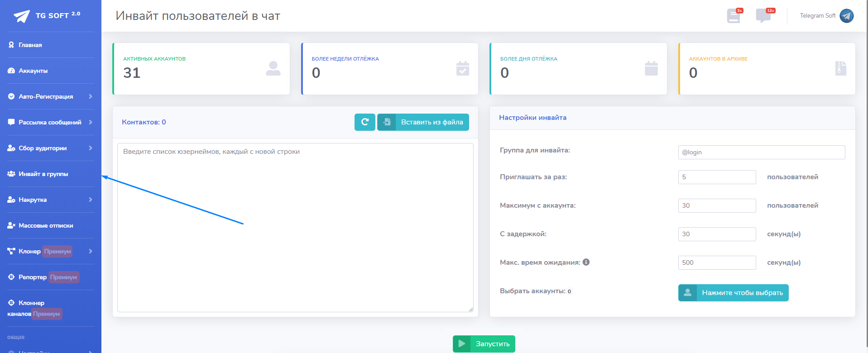The width and height of the screenshot is (868, 353).
Task: Click the import file icon on Вставить button
Action: tap(387, 122)
